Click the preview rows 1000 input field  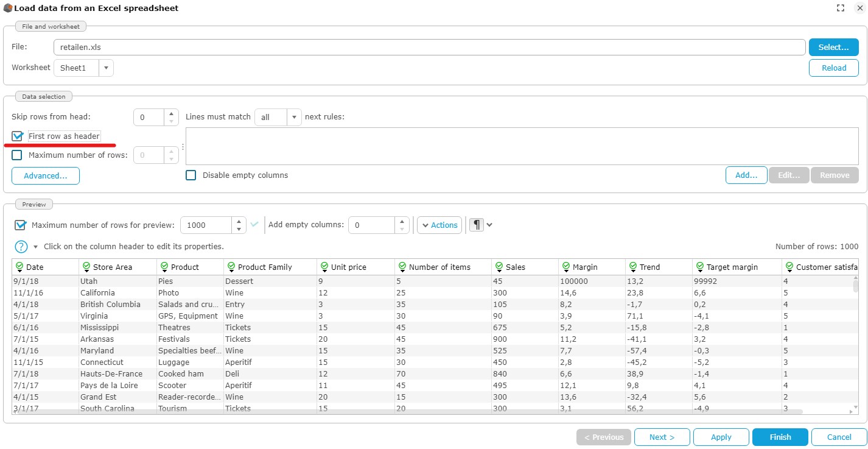click(206, 225)
